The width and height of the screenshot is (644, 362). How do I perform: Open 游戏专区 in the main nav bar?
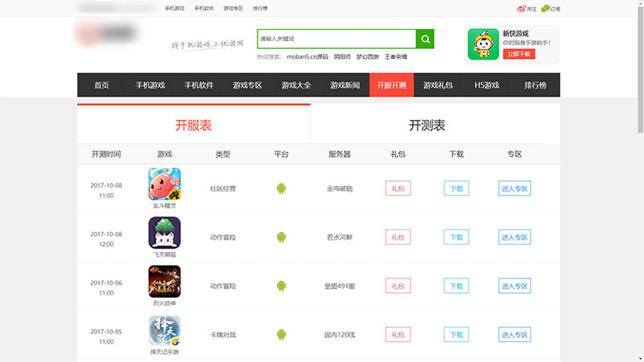pos(247,85)
